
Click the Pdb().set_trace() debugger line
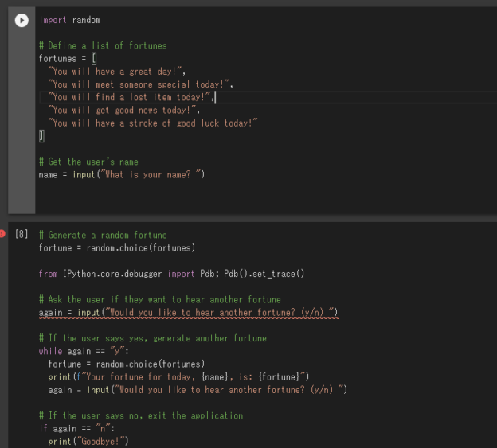pos(171,274)
